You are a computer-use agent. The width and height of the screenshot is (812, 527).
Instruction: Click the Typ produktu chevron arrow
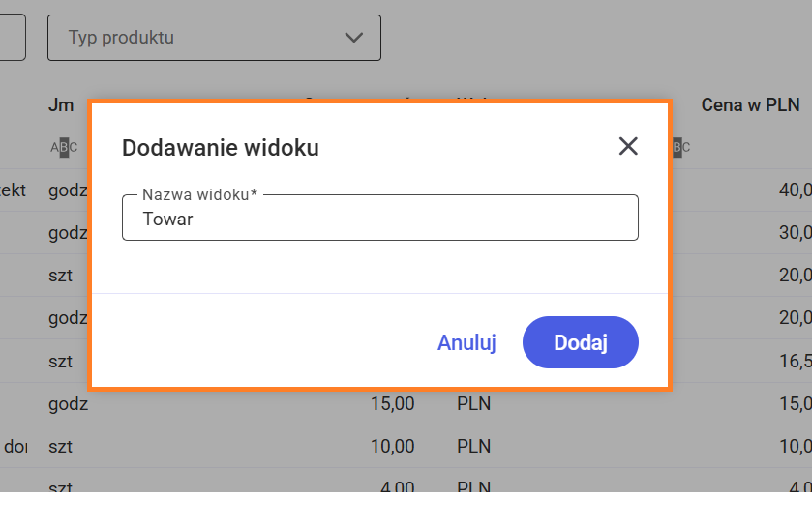point(353,38)
